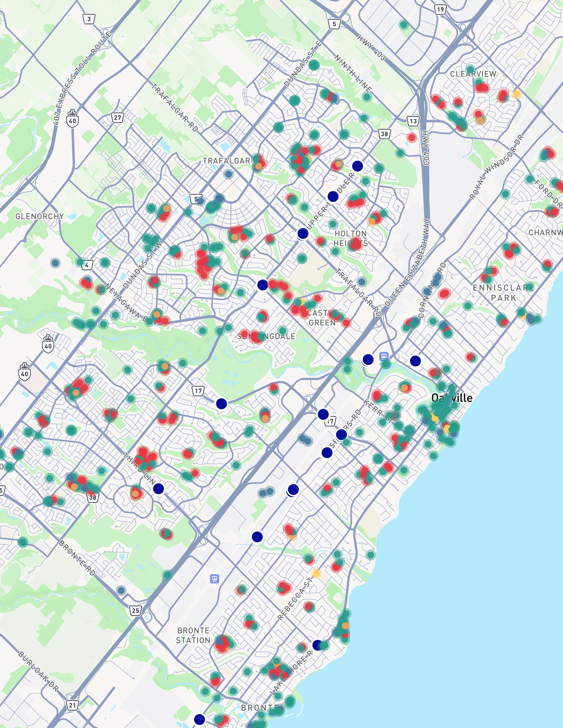Click the route 19 highway shield
This screenshot has height=728, width=563.
(440, 9)
